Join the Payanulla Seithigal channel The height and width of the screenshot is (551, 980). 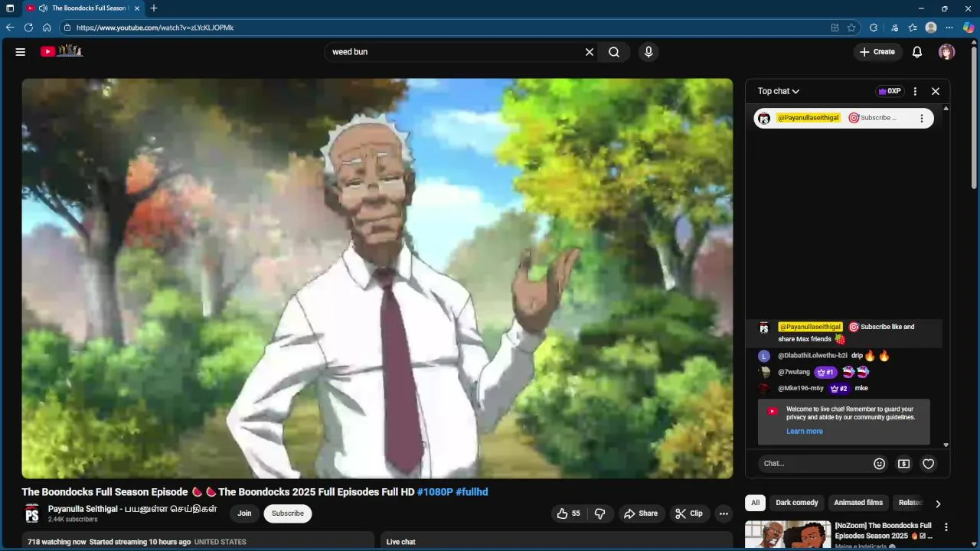click(244, 514)
